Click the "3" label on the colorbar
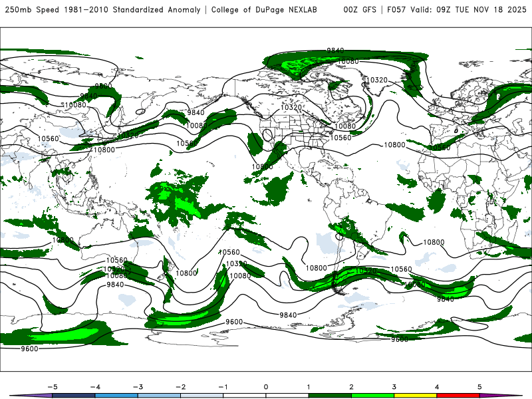Image resolution: width=532 pixels, height=399 pixels. [x=394, y=387]
